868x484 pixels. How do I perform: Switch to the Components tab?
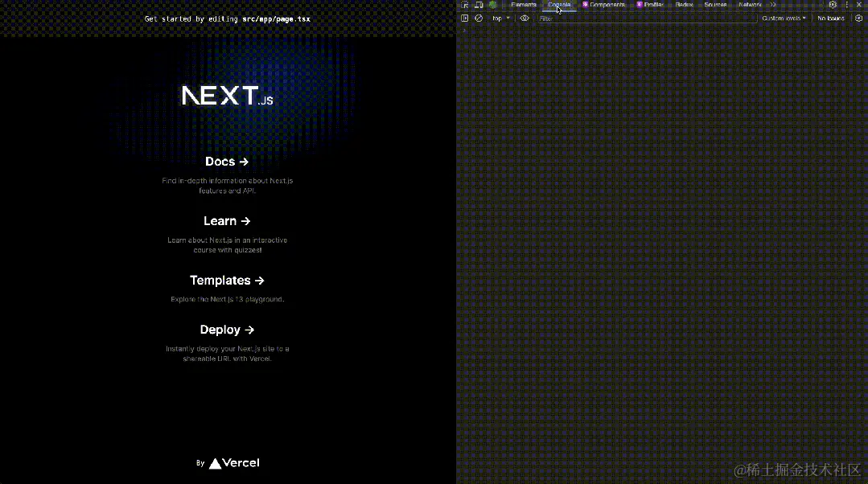[604, 5]
